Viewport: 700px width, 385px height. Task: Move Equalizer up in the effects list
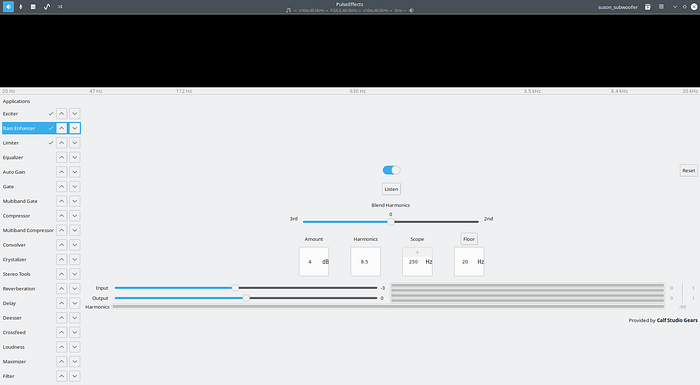(x=62, y=157)
